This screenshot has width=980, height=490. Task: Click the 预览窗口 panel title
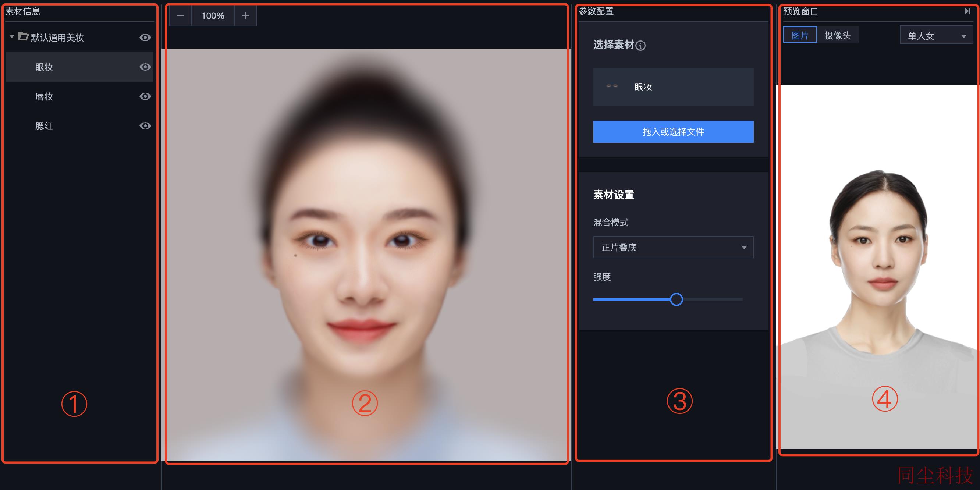pyautogui.click(x=800, y=11)
